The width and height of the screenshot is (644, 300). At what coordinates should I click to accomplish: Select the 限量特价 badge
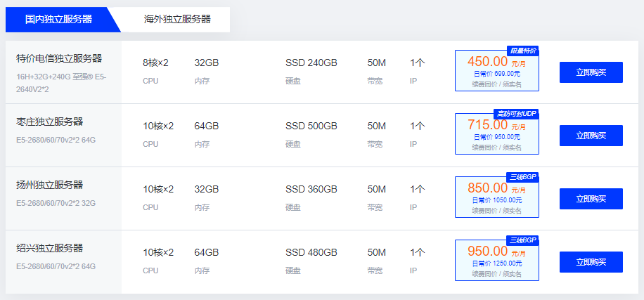click(523, 51)
